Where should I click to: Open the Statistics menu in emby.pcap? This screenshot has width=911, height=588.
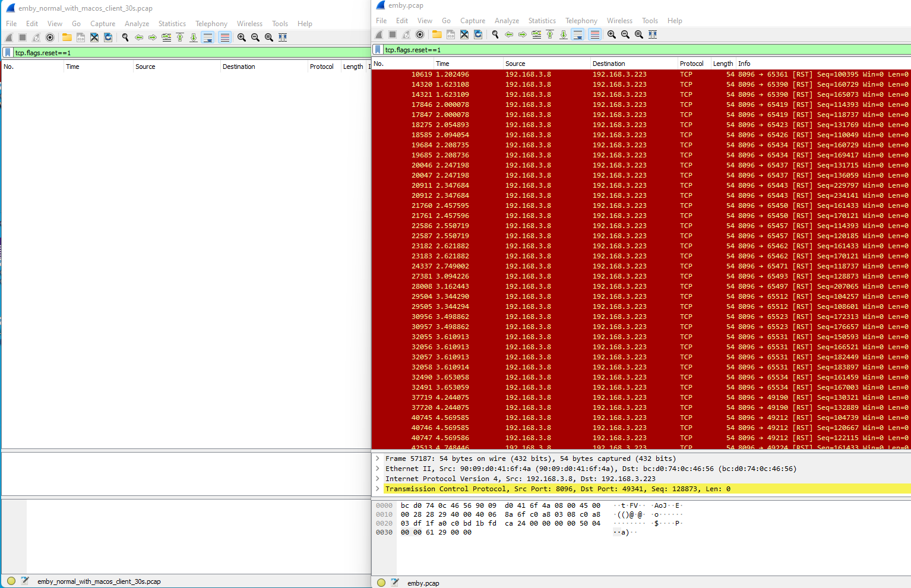(542, 20)
